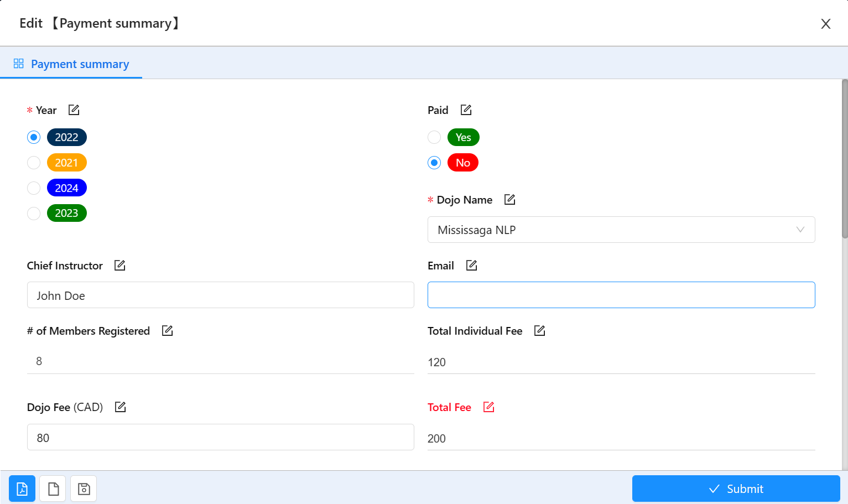Image resolution: width=848 pixels, height=504 pixels.
Task: Click the red Total Fee label text
Action: 449,407
